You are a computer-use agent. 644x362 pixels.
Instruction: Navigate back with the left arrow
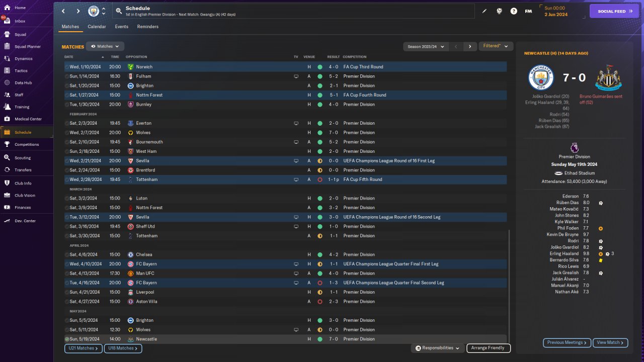(x=63, y=11)
